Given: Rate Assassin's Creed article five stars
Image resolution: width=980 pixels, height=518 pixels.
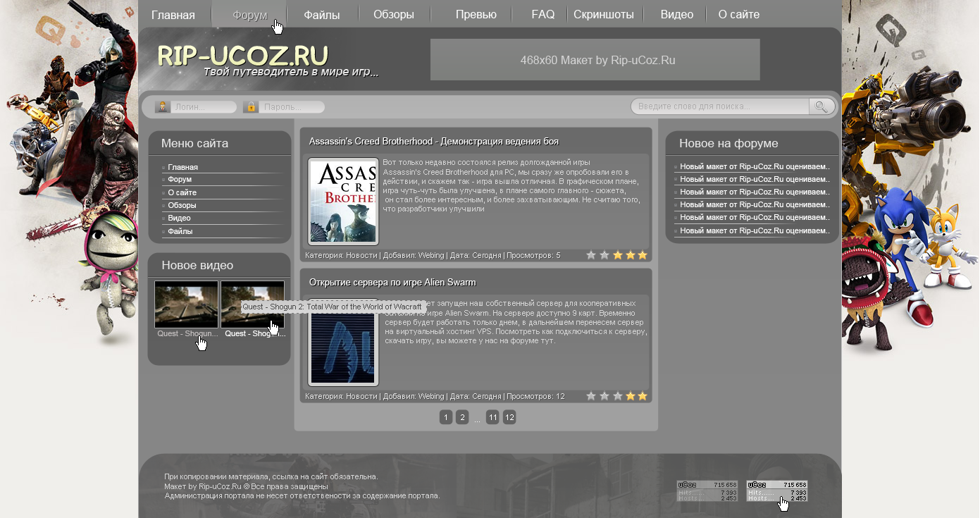Looking at the screenshot, I should (643, 255).
